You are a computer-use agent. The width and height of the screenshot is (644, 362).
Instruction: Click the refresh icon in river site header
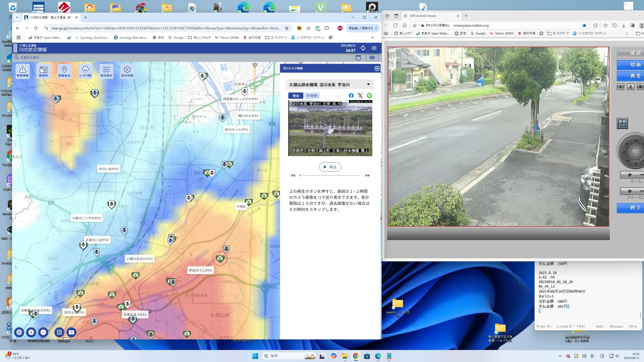[363, 48]
